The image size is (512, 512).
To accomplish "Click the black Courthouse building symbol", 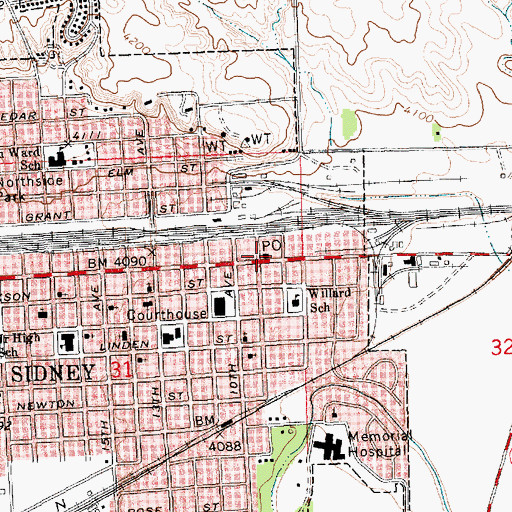I will [x=220, y=307].
